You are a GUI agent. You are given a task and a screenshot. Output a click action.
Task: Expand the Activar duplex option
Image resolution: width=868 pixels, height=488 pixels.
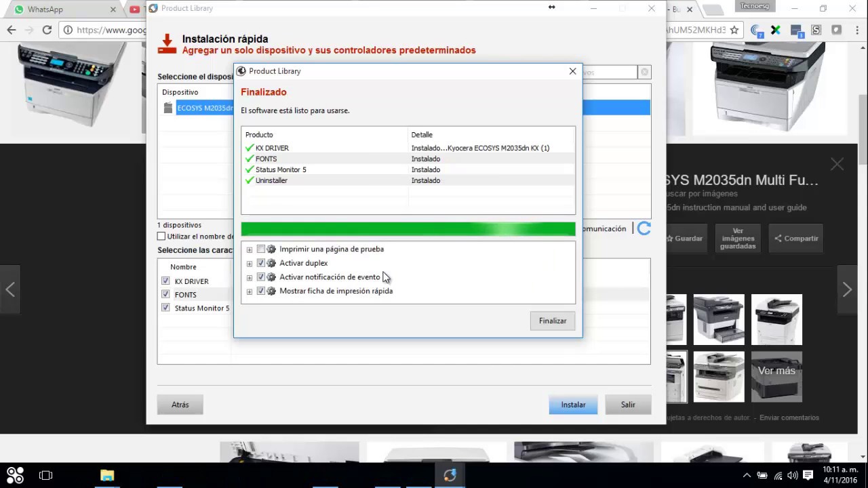[x=250, y=264]
